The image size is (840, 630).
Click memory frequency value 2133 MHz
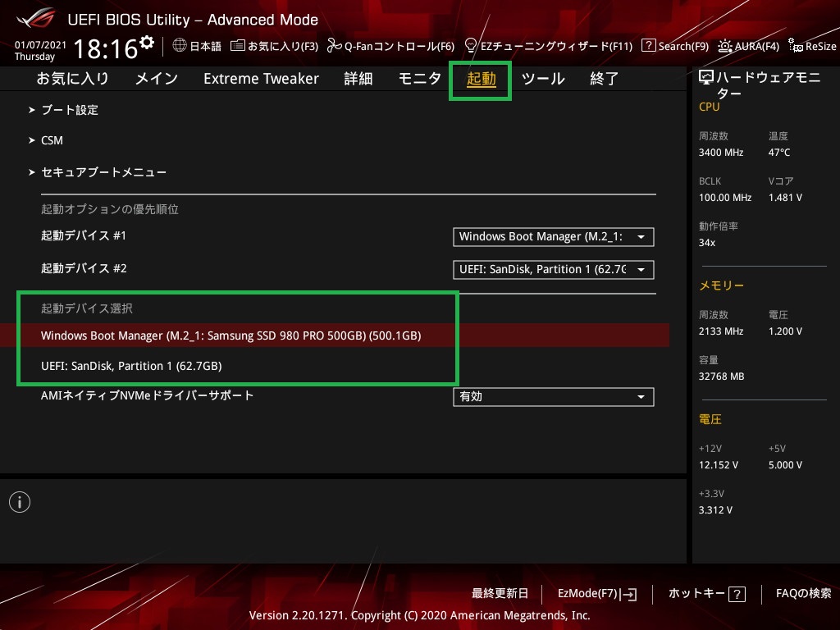[x=721, y=331]
